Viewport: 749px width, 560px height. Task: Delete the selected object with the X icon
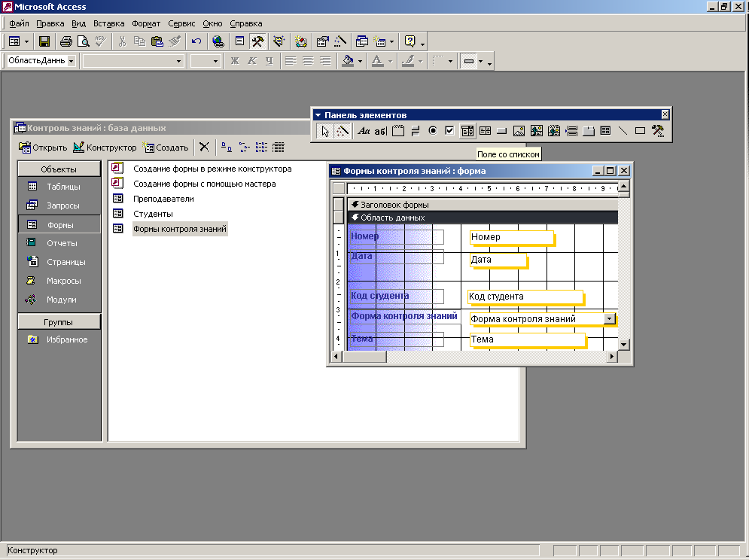(205, 148)
